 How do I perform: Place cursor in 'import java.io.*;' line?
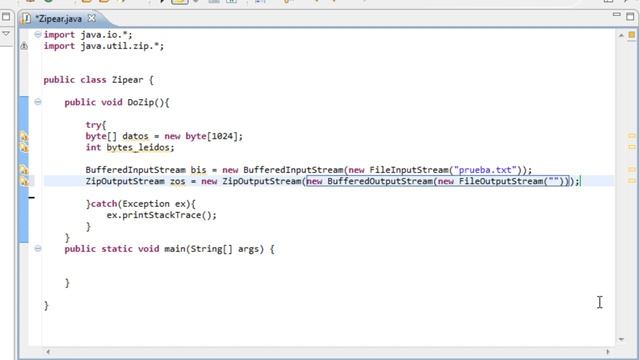pos(88,35)
